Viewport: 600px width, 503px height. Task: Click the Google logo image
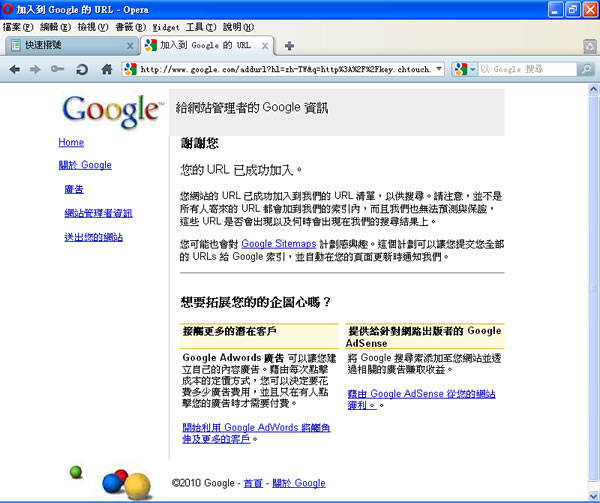(x=111, y=111)
